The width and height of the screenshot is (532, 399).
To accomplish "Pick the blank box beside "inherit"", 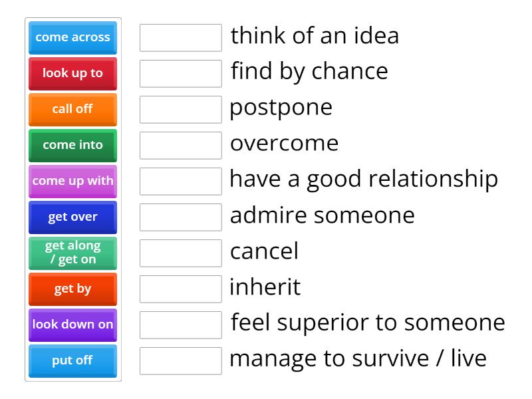I will click(180, 289).
